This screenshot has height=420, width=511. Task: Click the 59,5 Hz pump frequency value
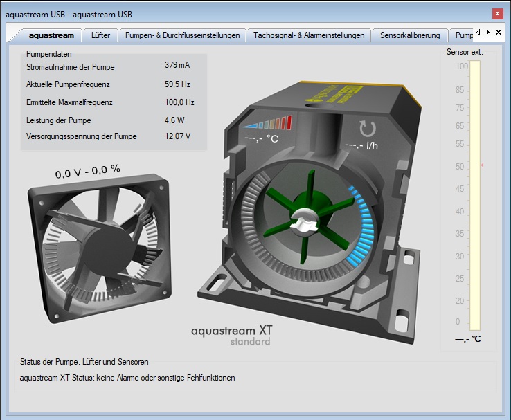(x=177, y=84)
